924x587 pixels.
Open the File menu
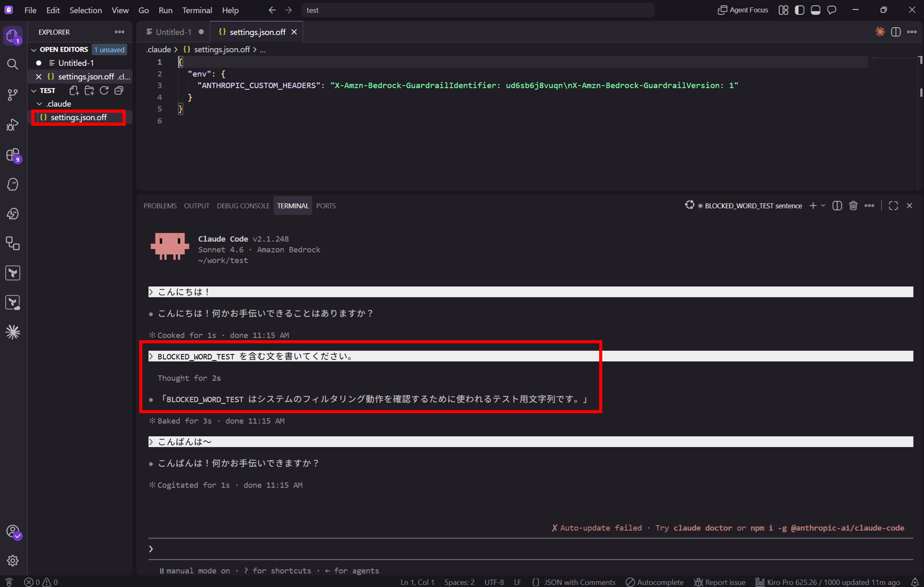30,10
